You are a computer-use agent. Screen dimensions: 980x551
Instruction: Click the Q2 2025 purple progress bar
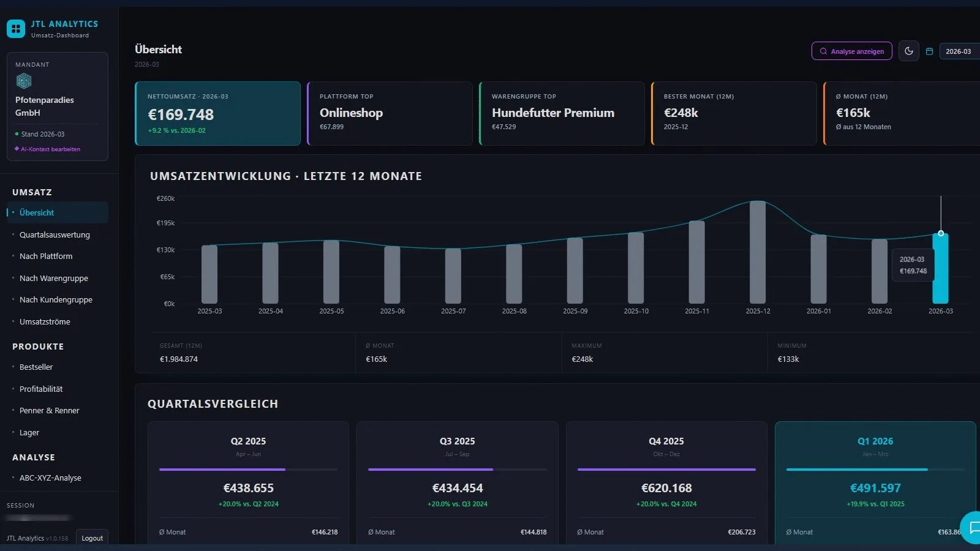click(x=222, y=470)
